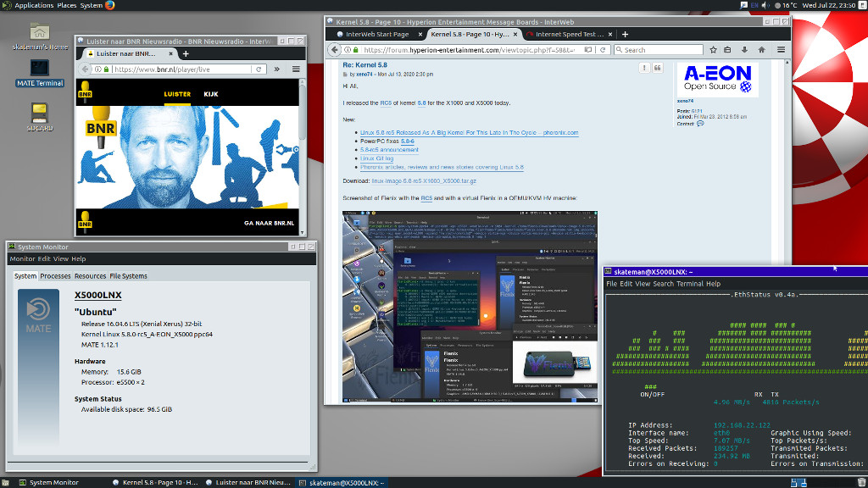Open the Fienix screenshot image in post
Screen dimensions: 868x488
[470, 307]
